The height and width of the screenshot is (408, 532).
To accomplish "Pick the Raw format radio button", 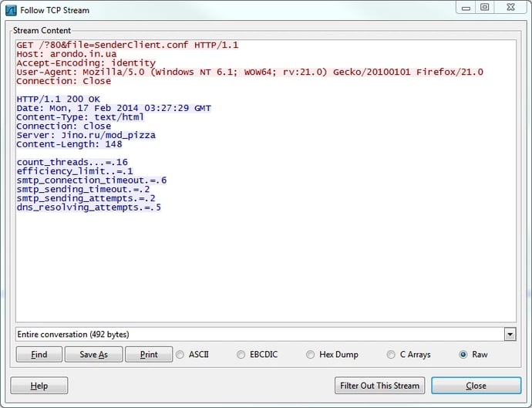I will point(463,355).
